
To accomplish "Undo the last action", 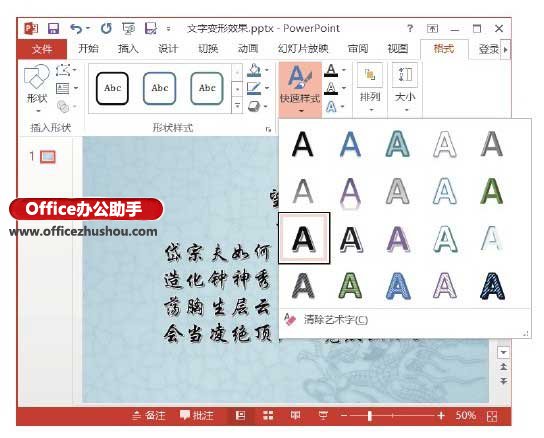I will coord(77,28).
